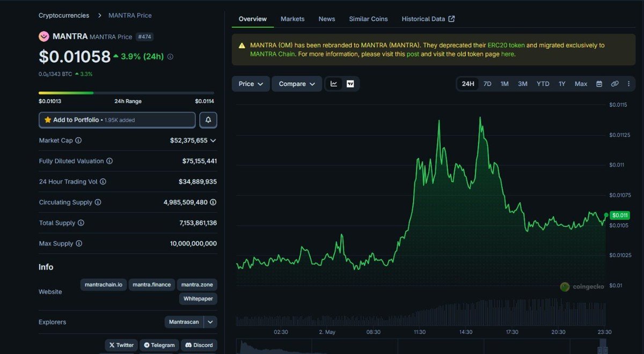Switch to the News tab
Viewport: 644px width, 354px height.
(x=327, y=19)
